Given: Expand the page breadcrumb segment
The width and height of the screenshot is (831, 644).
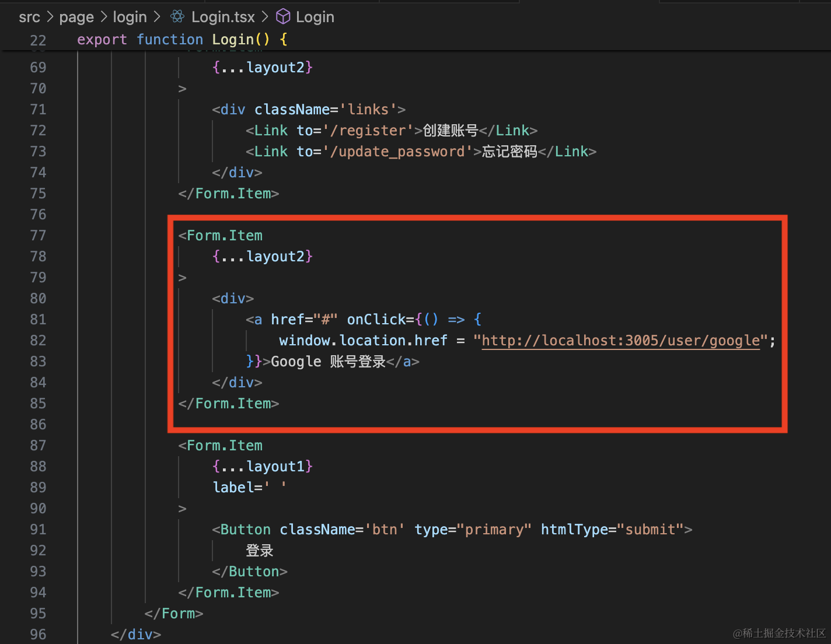Looking at the screenshot, I should click(76, 17).
